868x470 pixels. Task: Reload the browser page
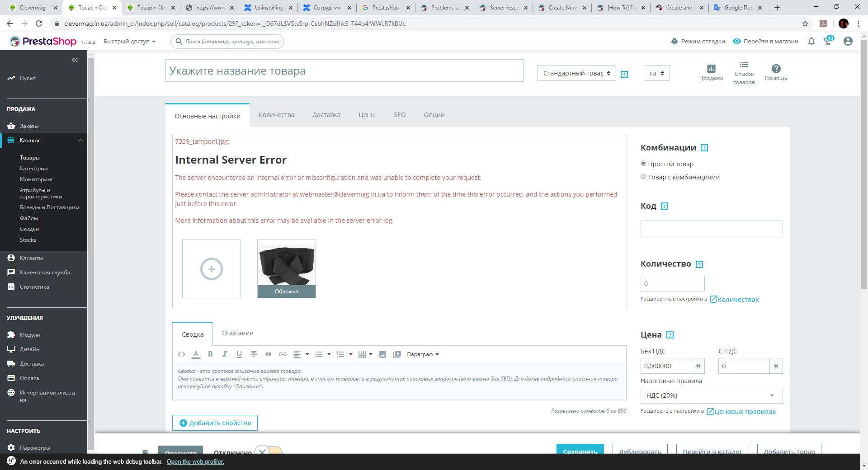[39, 23]
